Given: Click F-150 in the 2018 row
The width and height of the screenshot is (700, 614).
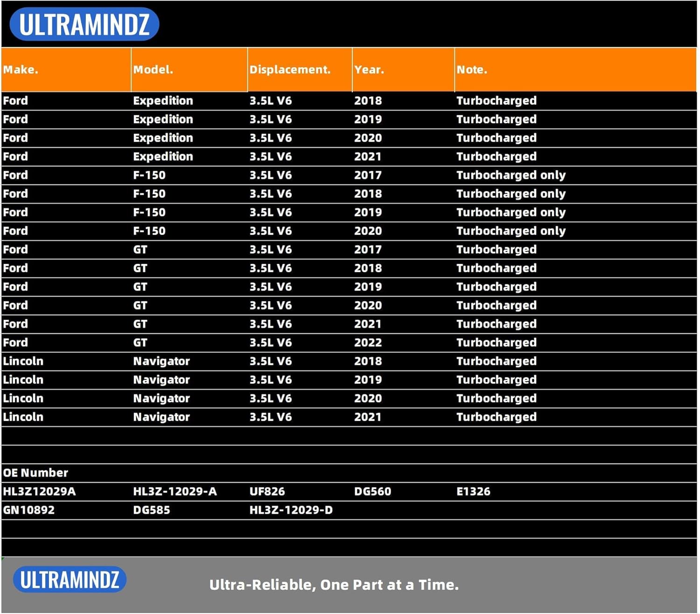Looking at the screenshot, I should pyautogui.click(x=149, y=194).
